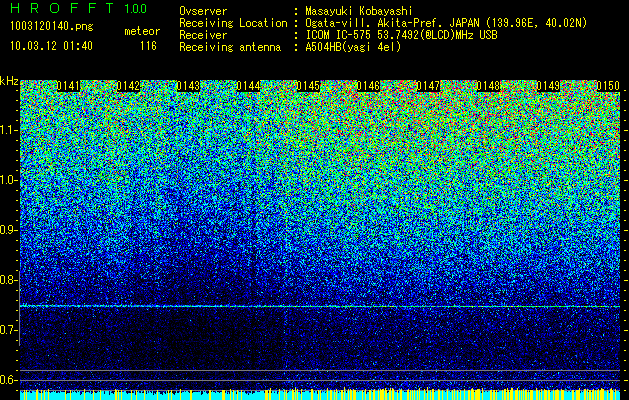629x400 pixels.
Task: Click the 'meteor' label
Action: tap(142, 31)
